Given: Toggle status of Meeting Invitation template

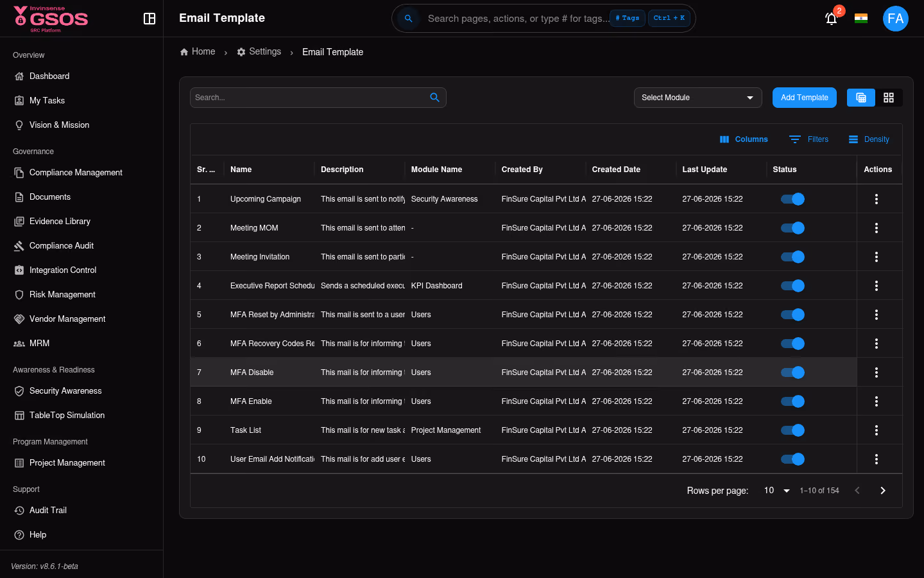Looking at the screenshot, I should tap(792, 257).
